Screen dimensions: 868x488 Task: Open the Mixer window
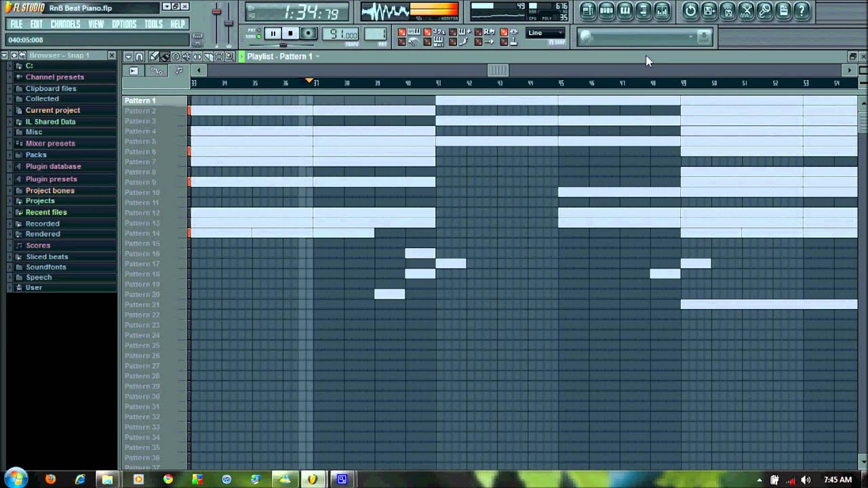pos(662,10)
